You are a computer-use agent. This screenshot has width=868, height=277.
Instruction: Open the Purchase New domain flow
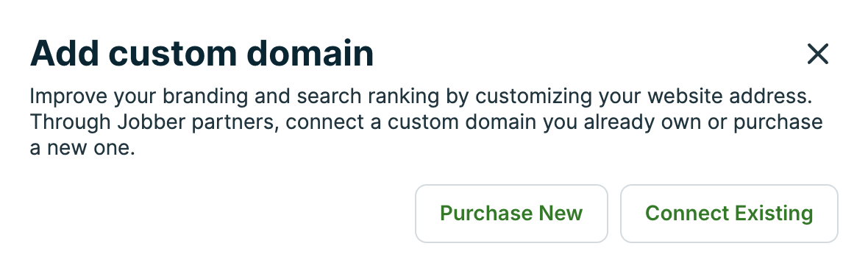[x=511, y=214]
